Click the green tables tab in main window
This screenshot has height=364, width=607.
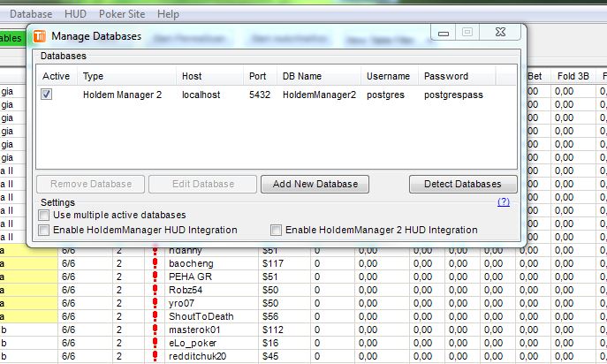click(x=11, y=38)
